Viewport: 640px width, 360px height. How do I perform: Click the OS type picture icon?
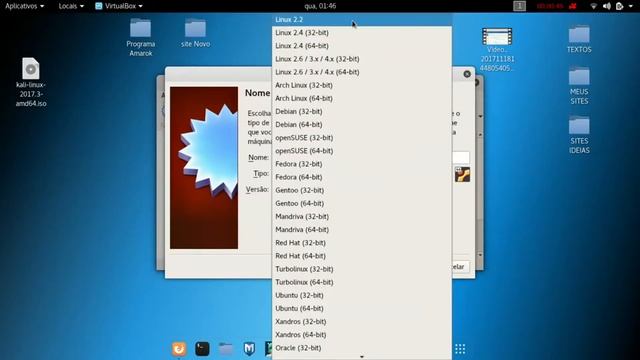point(462,174)
